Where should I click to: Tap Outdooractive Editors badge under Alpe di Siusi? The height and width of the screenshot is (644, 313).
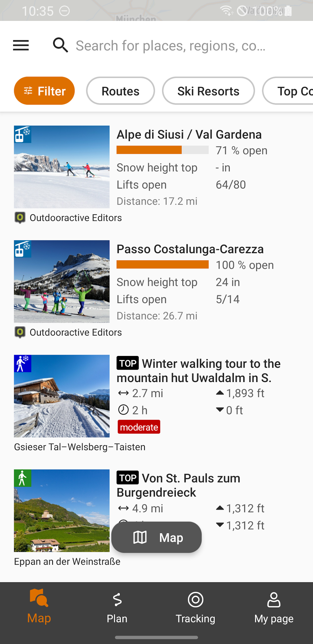[x=68, y=218]
